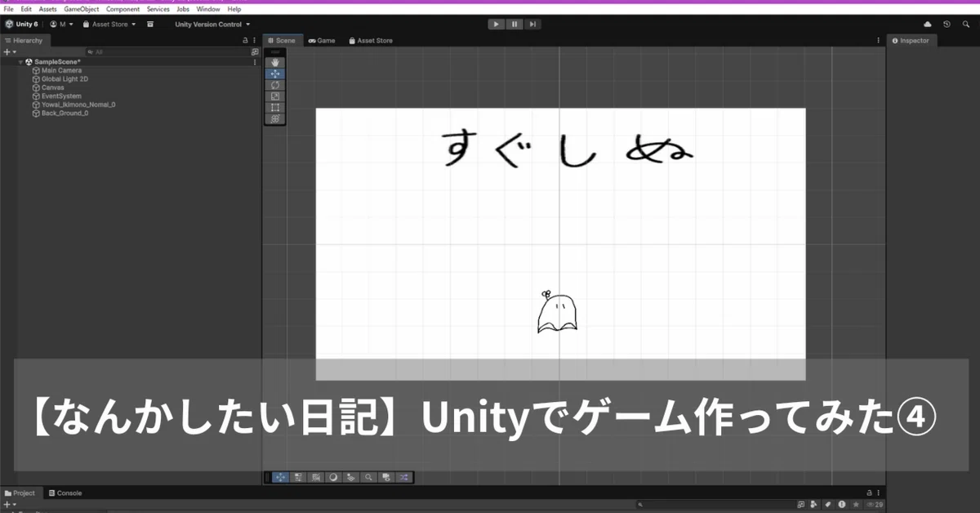This screenshot has width=980, height=513.
Task: Open the Services menu
Action: (158, 9)
